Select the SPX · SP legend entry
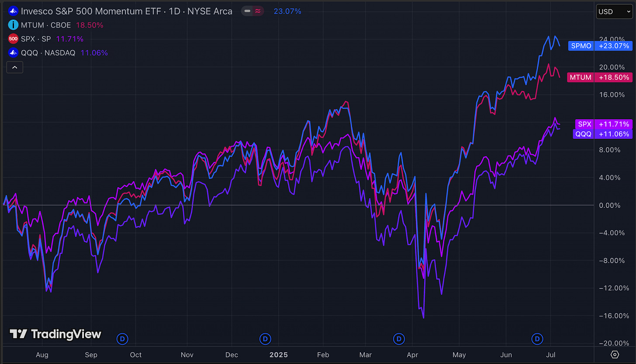 (36, 39)
